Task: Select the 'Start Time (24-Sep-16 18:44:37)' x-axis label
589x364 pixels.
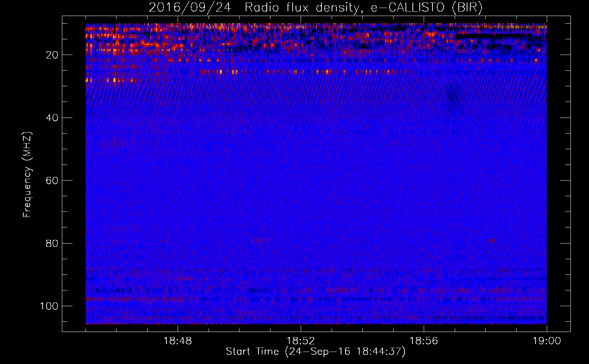Action: tap(316, 352)
